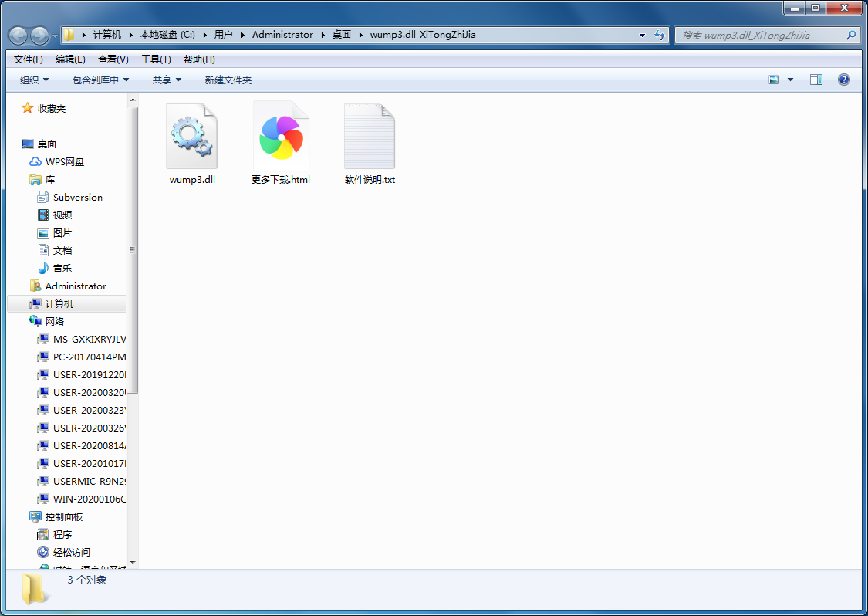The height and width of the screenshot is (616, 868).
Task: Select USER-20200326 network computer
Action: click(81, 428)
